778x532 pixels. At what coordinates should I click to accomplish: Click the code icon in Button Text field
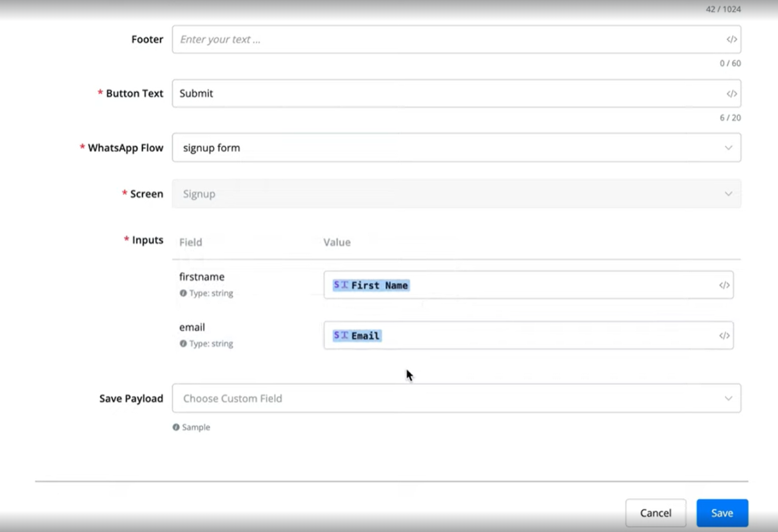[731, 94]
